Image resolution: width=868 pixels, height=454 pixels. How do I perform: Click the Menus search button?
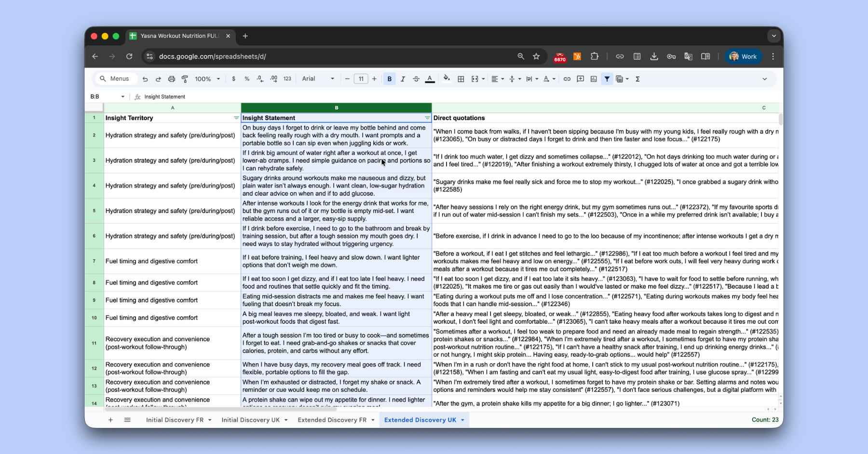tap(115, 79)
